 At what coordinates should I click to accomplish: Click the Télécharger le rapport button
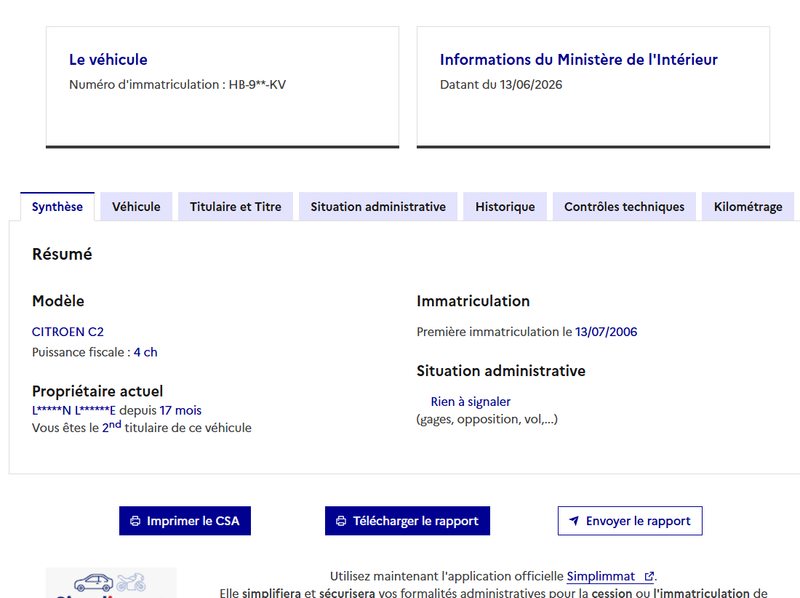(x=407, y=521)
